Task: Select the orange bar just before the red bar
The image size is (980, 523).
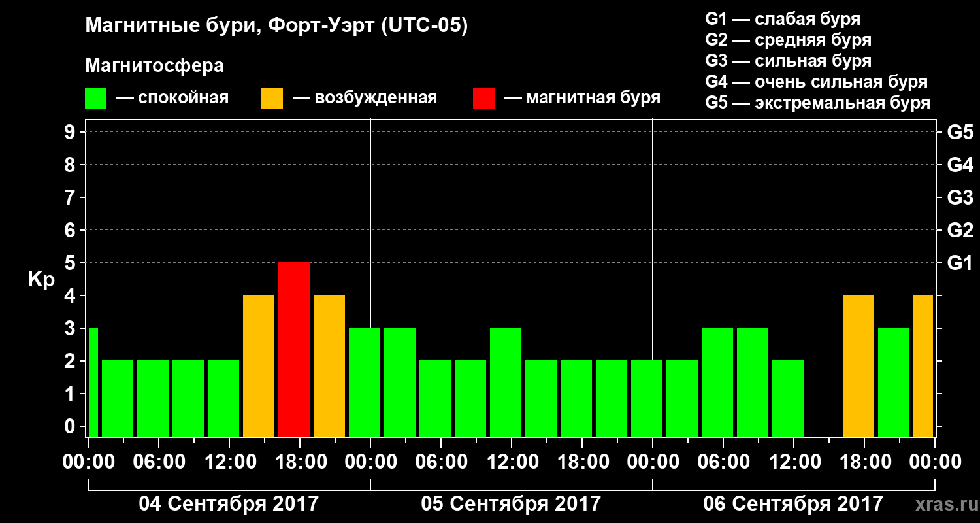Action: coord(259,366)
